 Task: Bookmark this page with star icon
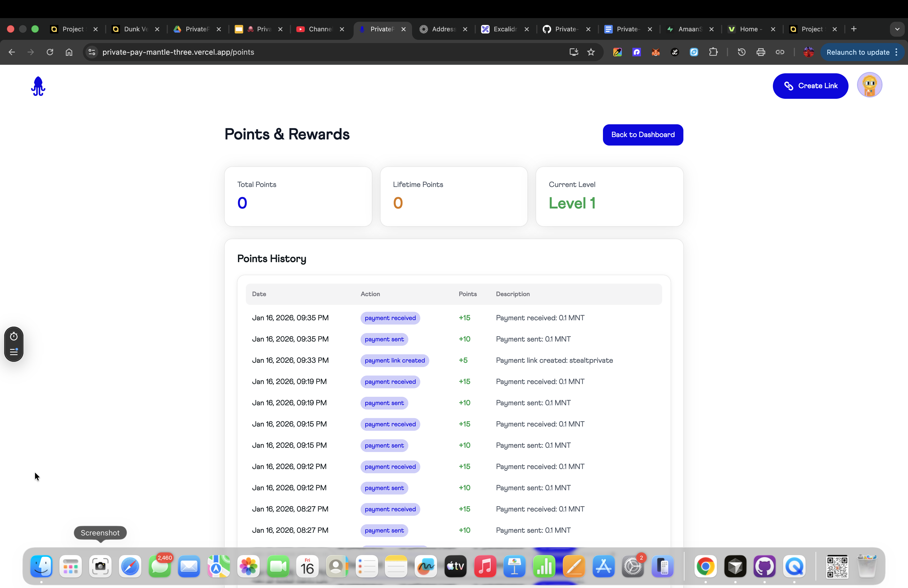click(591, 52)
